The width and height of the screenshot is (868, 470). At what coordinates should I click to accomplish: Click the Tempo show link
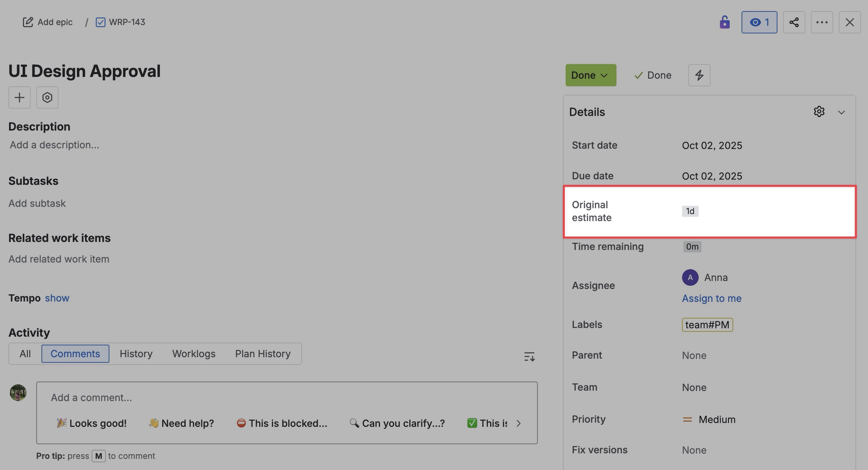coord(57,298)
